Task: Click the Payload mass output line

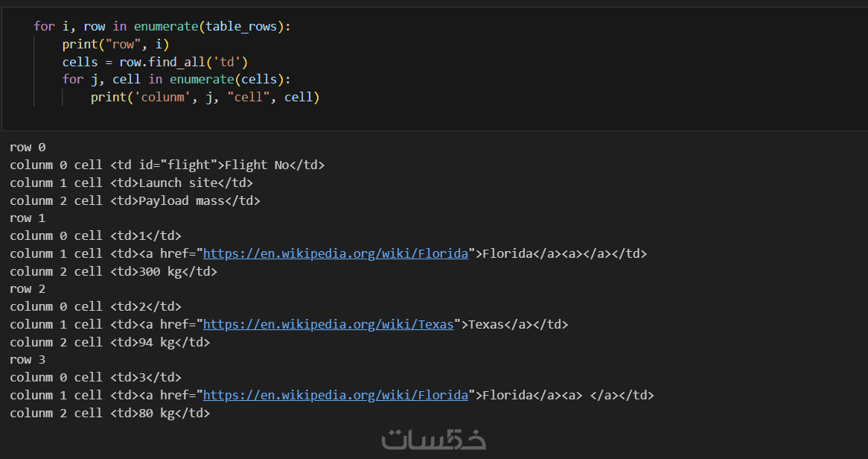Action: coord(135,200)
